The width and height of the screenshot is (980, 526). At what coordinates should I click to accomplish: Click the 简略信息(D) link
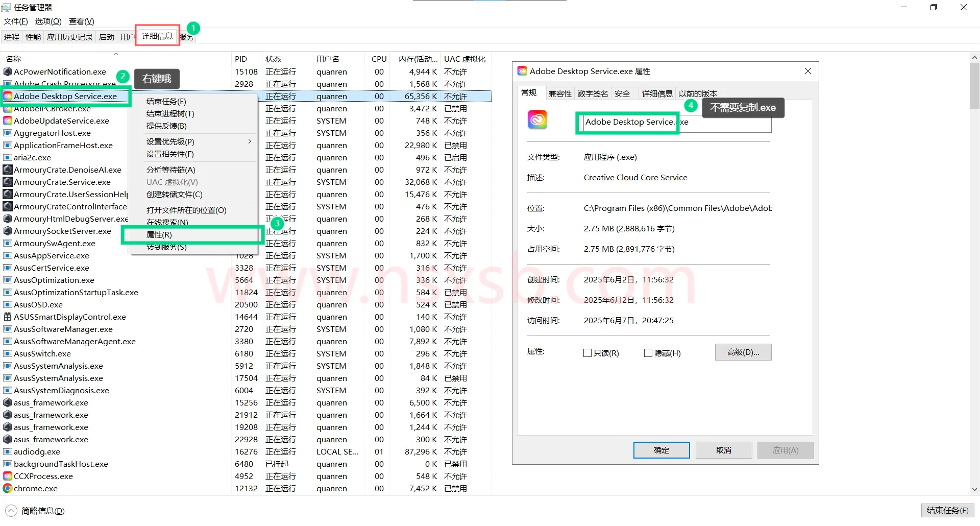tap(43, 511)
